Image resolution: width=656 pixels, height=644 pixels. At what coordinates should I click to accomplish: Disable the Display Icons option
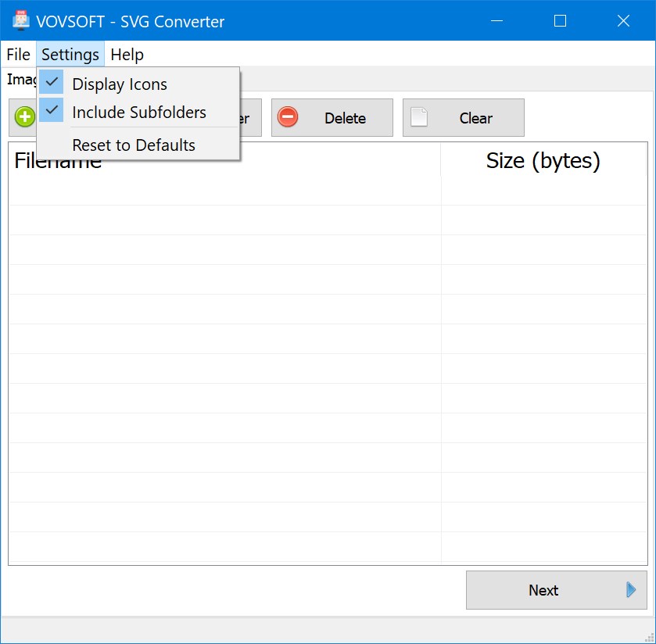[x=119, y=84]
